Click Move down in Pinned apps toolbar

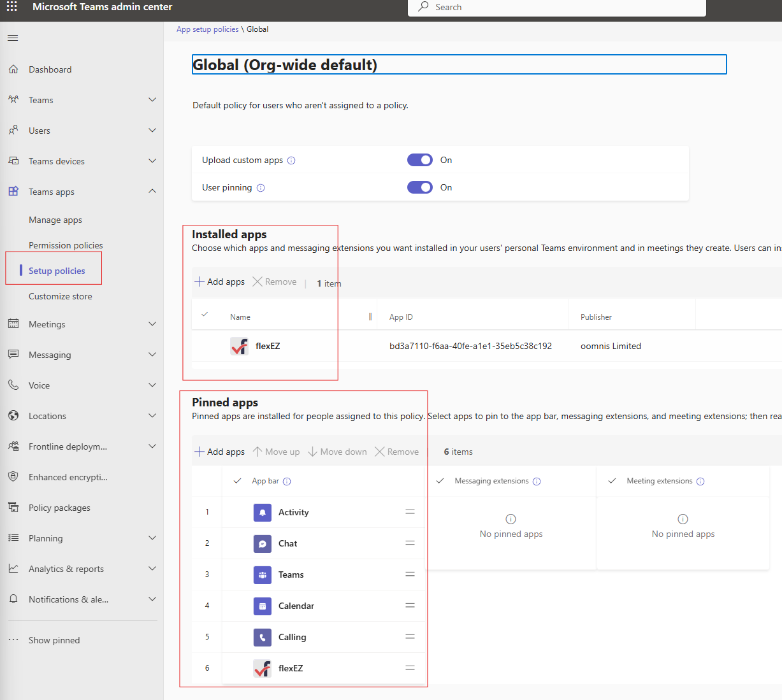[x=337, y=452]
